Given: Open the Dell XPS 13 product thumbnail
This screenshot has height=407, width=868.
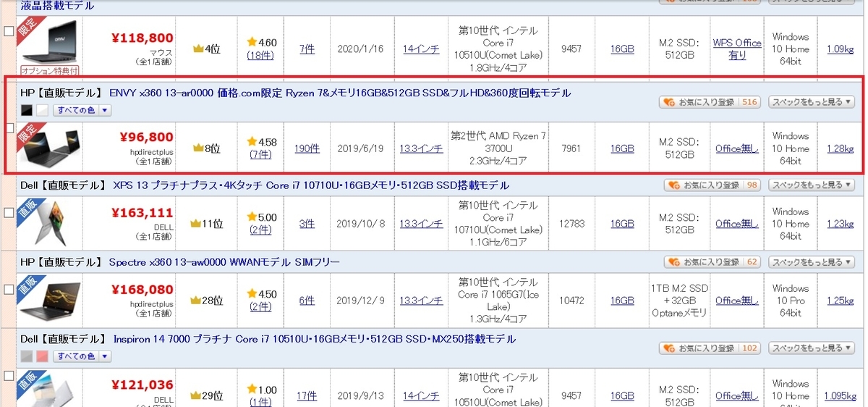Looking at the screenshot, I should tap(49, 222).
